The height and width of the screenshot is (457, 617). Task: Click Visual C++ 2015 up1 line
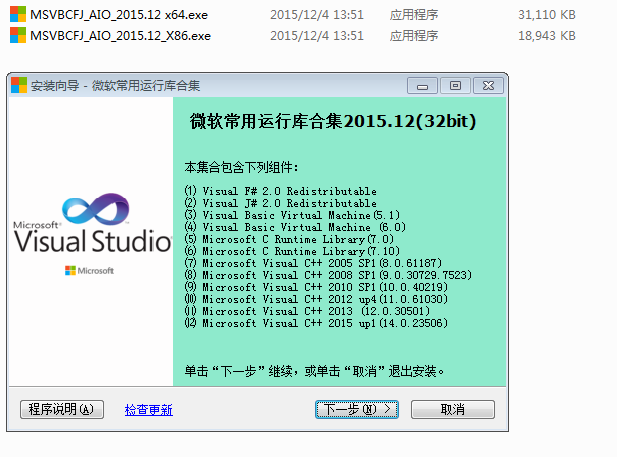click(x=316, y=323)
